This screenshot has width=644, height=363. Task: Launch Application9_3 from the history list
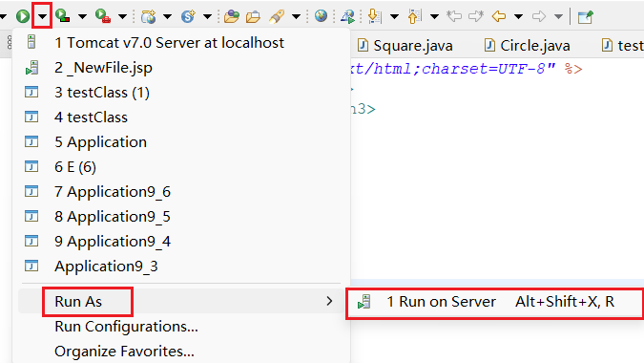pos(181,266)
